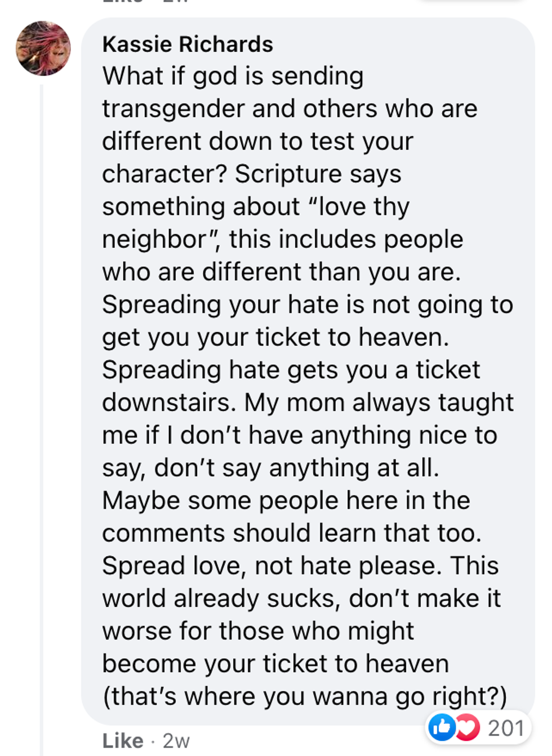Image resolution: width=552 pixels, height=756 pixels.
Task: Click the blue thumbs-up reaction icon
Action: 442,727
